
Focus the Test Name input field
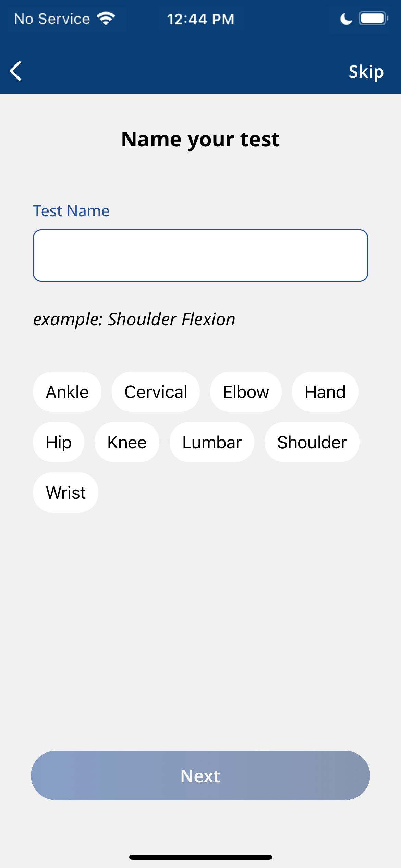pyautogui.click(x=200, y=255)
